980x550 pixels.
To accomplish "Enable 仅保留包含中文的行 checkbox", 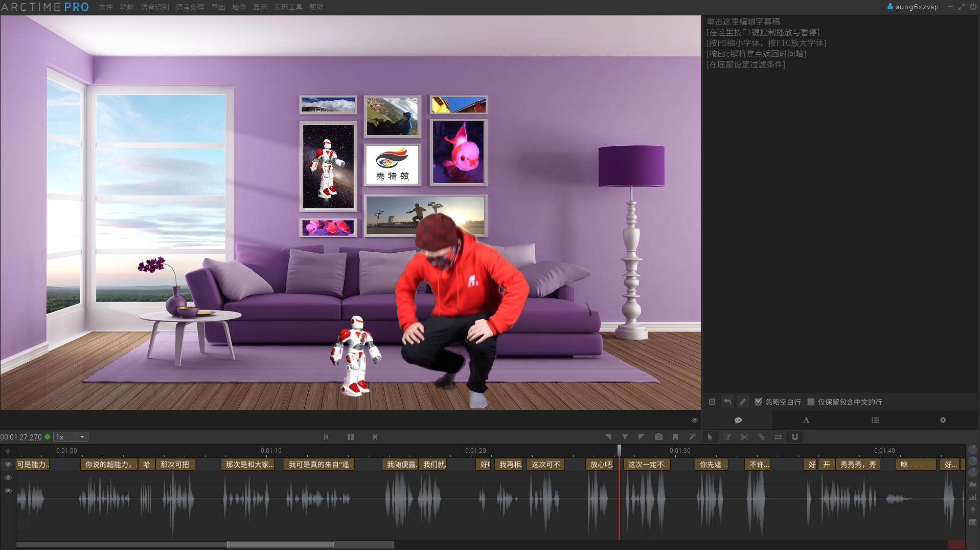I will (x=811, y=402).
